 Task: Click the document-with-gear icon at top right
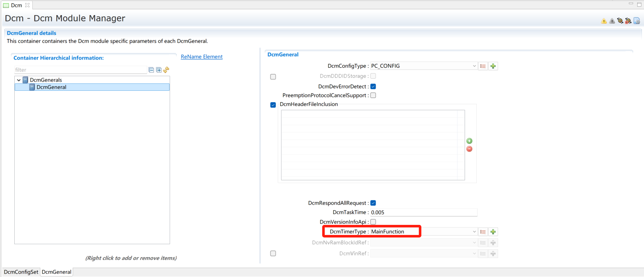(636, 21)
